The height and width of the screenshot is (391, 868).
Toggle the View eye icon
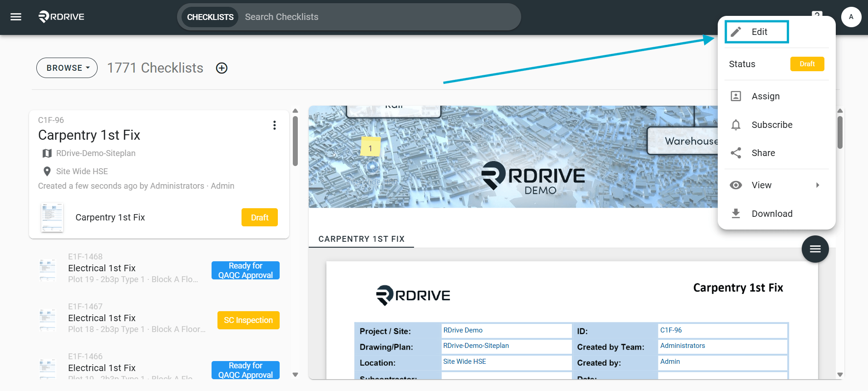[736, 185]
